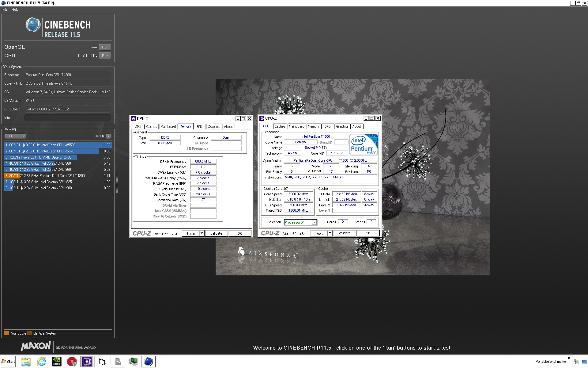
Task: Open the Processor #1 selection dropdown
Action: [300, 222]
